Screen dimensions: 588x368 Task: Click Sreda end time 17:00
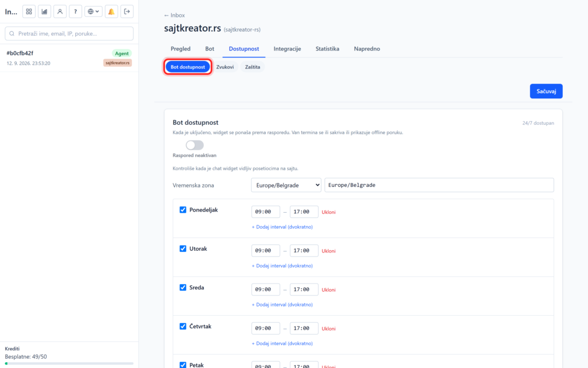point(304,290)
